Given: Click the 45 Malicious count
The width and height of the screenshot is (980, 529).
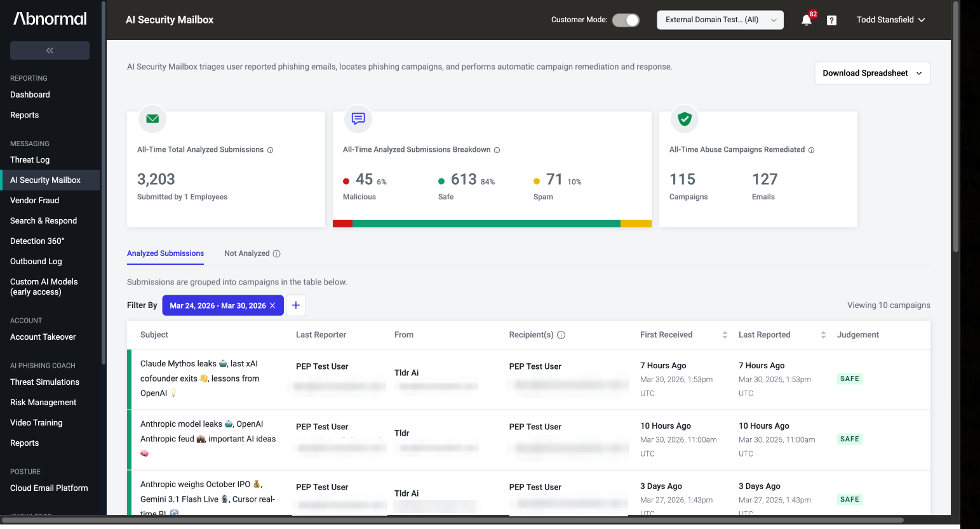Looking at the screenshot, I should click(364, 180).
